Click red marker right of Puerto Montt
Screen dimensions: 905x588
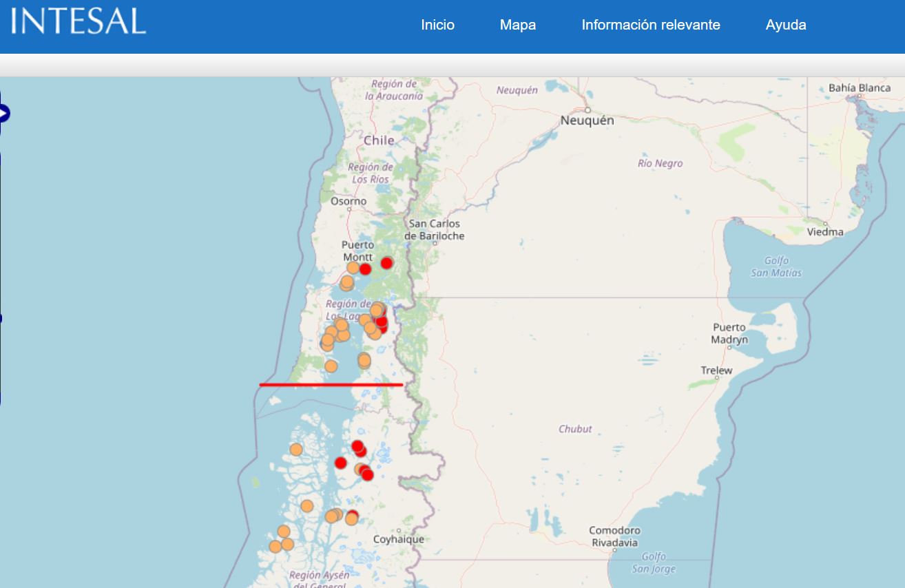point(365,269)
